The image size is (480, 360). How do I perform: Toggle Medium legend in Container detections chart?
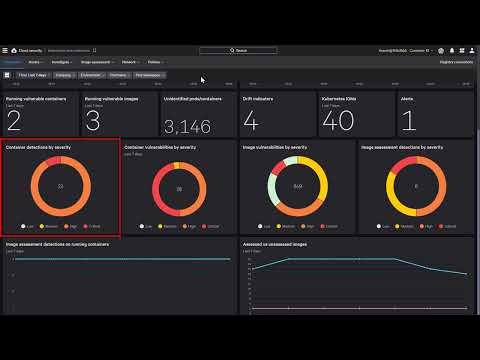[x=49, y=226]
